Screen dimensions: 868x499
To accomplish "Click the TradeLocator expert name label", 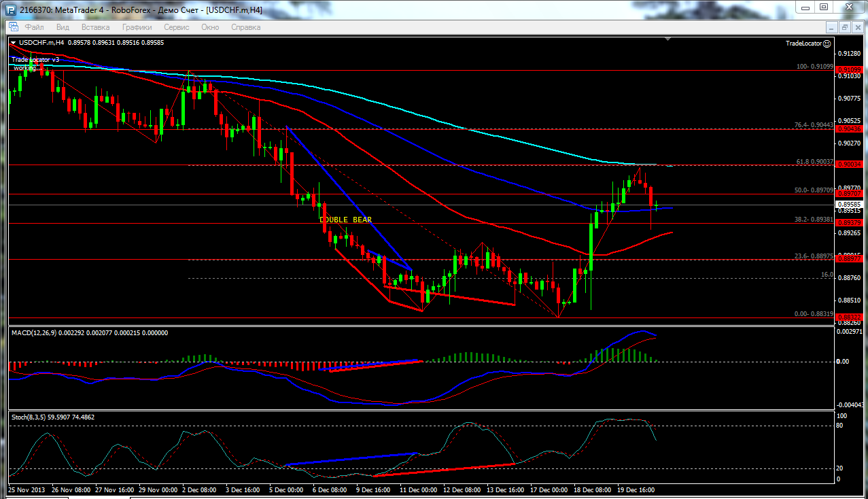I will coord(803,43).
